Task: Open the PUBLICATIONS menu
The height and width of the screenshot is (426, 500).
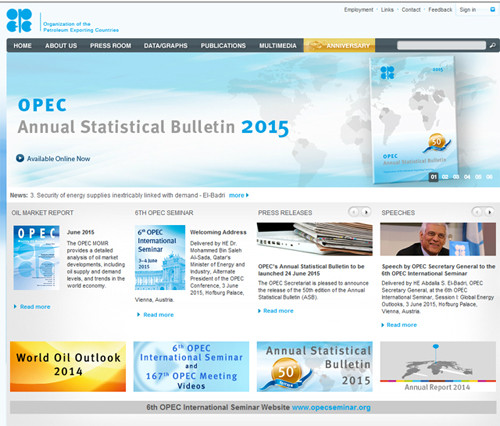Action: tap(223, 46)
